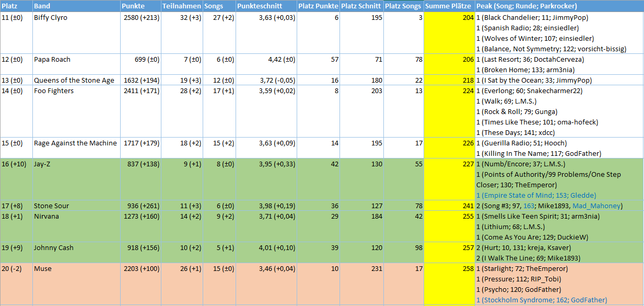The width and height of the screenshot is (644, 306).
Task: Click the Nirvana band cell
Action: click(x=76, y=226)
